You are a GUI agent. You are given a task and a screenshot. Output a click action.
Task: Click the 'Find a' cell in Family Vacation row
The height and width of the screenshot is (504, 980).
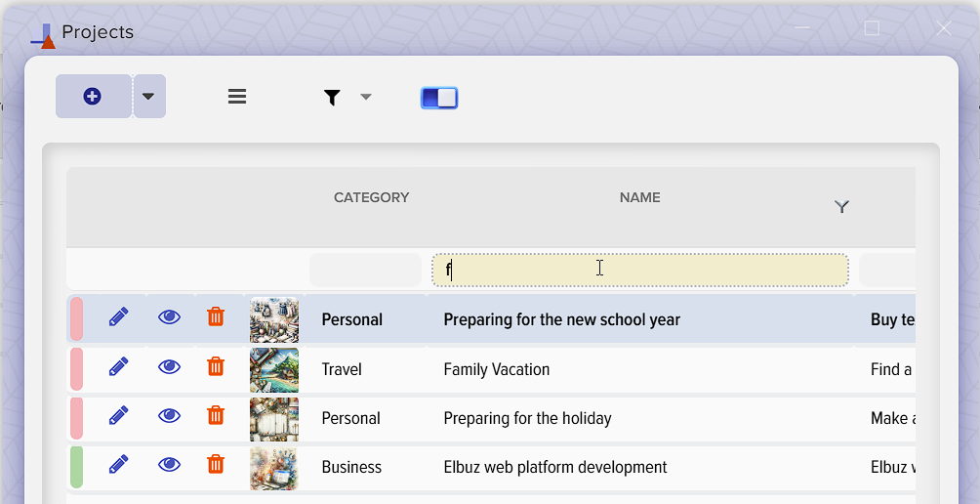click(x=891, y=369)
